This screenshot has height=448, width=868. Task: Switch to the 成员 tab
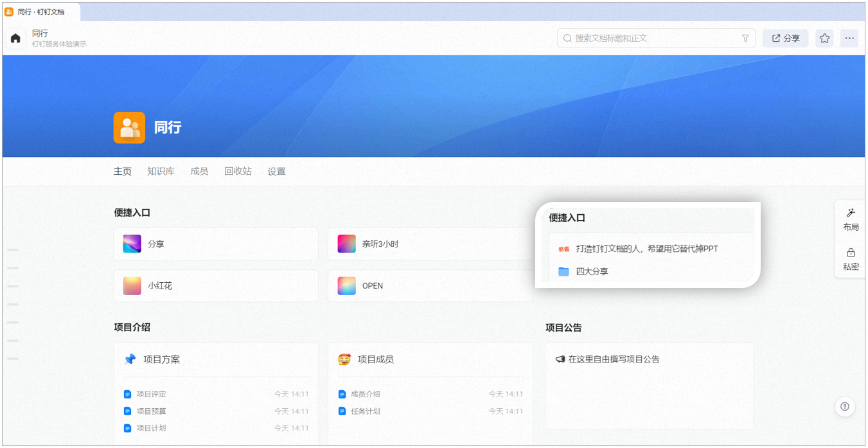(199, 172)
